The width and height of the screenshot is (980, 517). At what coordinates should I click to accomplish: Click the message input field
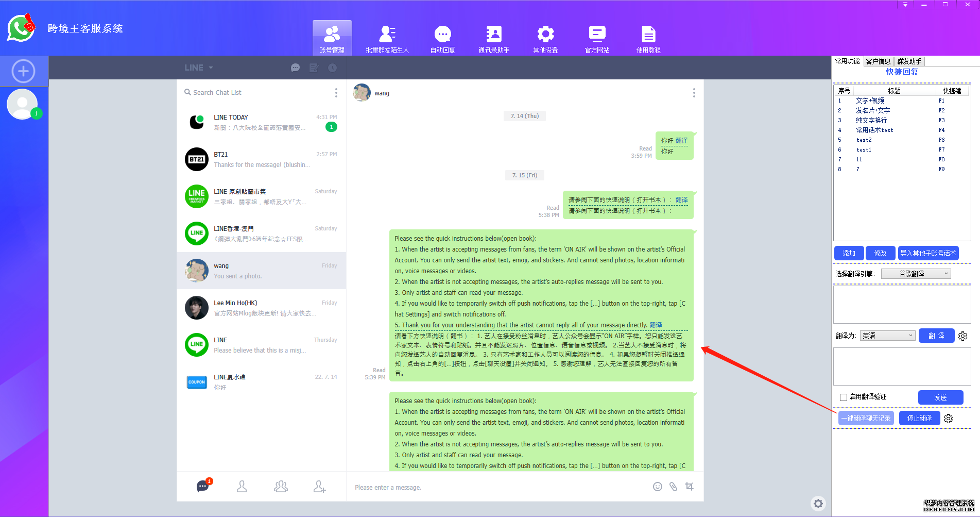tap(494, 487)
